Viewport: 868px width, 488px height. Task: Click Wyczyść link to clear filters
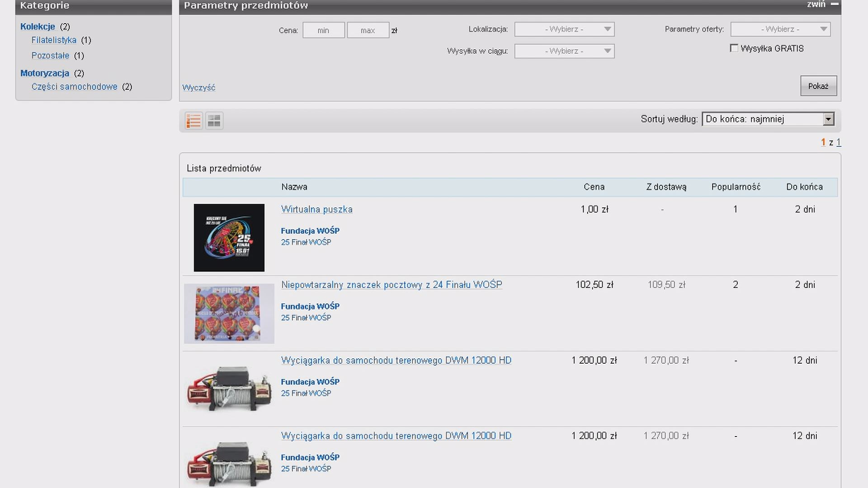198,88
